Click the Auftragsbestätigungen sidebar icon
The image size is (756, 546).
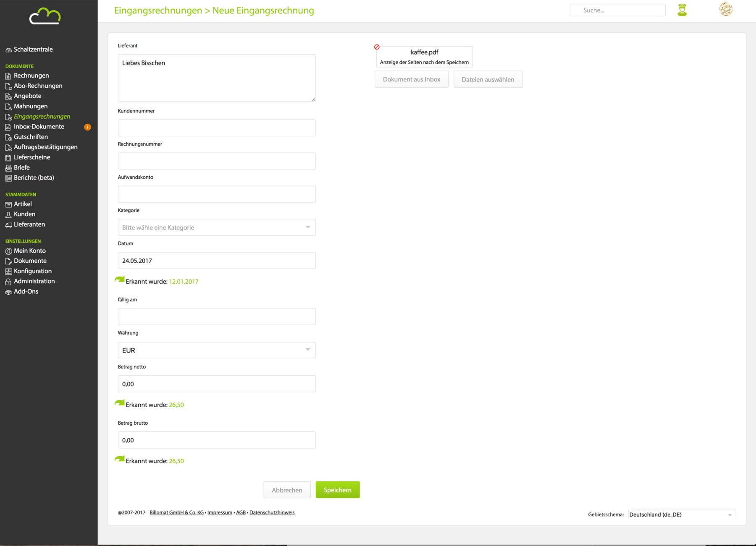tap(8, 147)
